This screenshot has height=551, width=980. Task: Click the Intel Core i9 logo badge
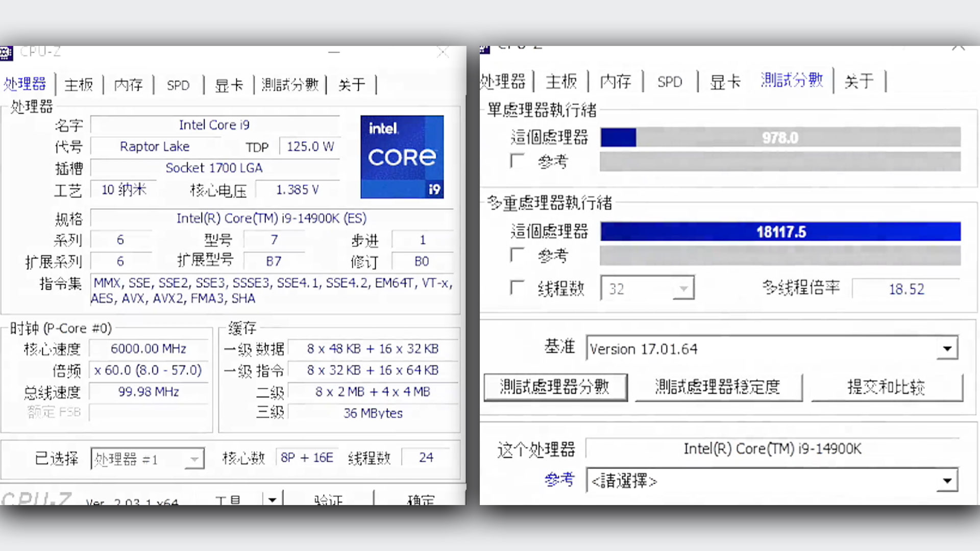point(402,157)
